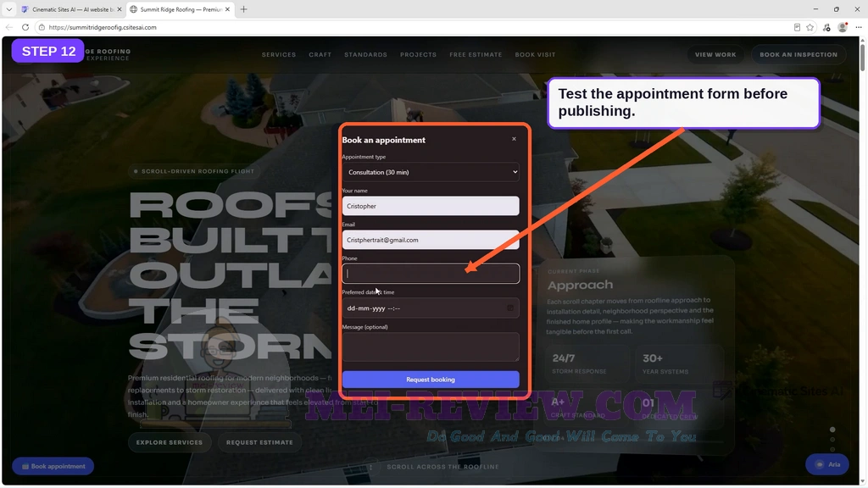This screenshot has width=868, height=488.
Task: Open the Appointment type dropdown
Action: [431, 172]
